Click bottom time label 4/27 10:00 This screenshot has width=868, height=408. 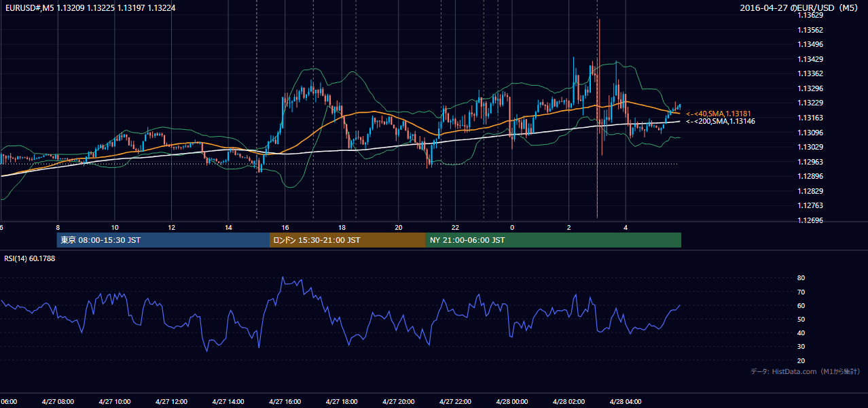click(115, 401)
